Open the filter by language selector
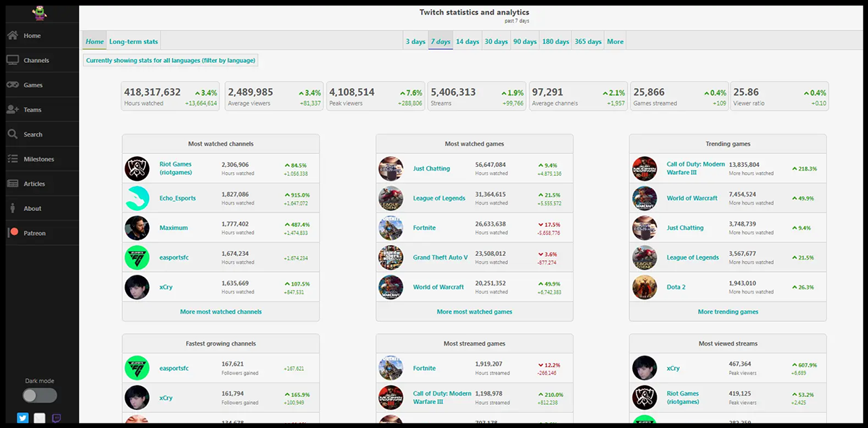Image resolution: width=868 pixels, height=428 pixels. pos(171,61)
